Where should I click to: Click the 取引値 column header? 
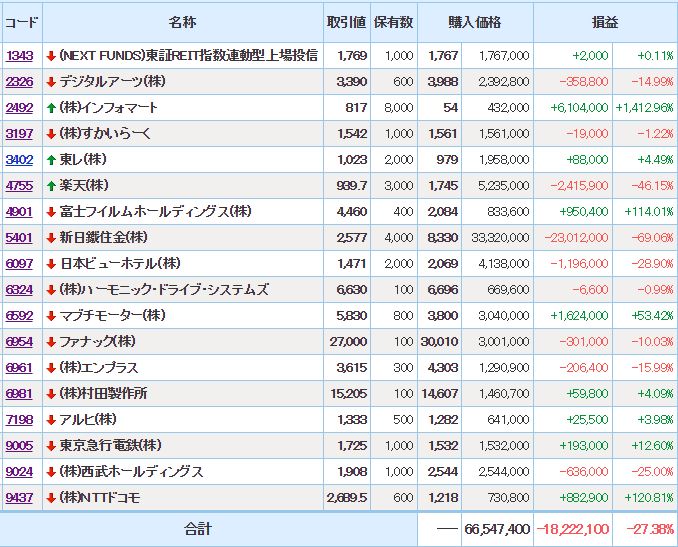(x=346, y=22)
